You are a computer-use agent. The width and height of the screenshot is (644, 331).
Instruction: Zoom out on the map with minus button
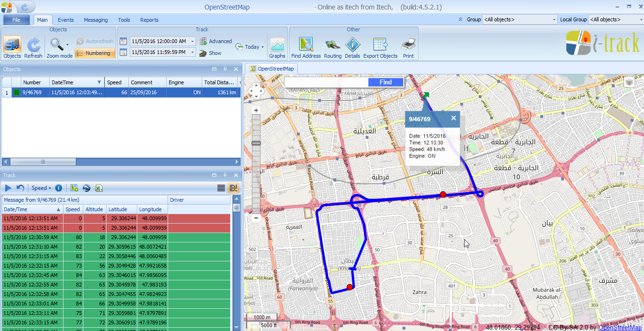click(x=256, y=218)
